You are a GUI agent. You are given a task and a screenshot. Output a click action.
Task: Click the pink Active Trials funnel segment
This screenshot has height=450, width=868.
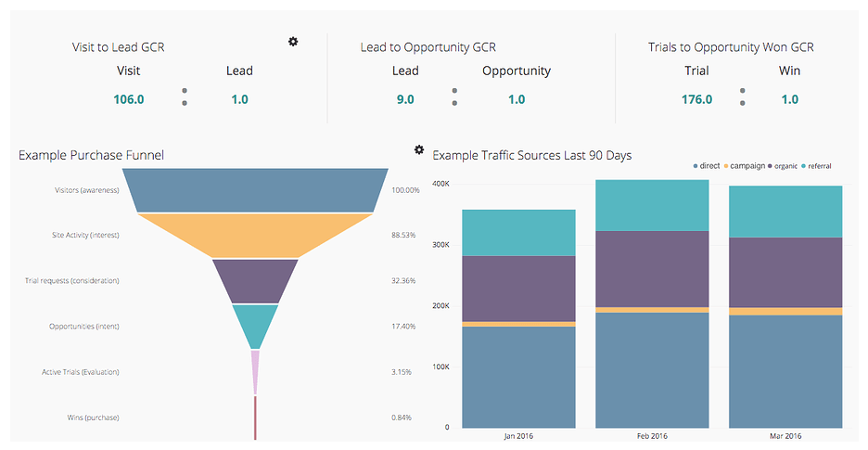click(x=255, y=372)
